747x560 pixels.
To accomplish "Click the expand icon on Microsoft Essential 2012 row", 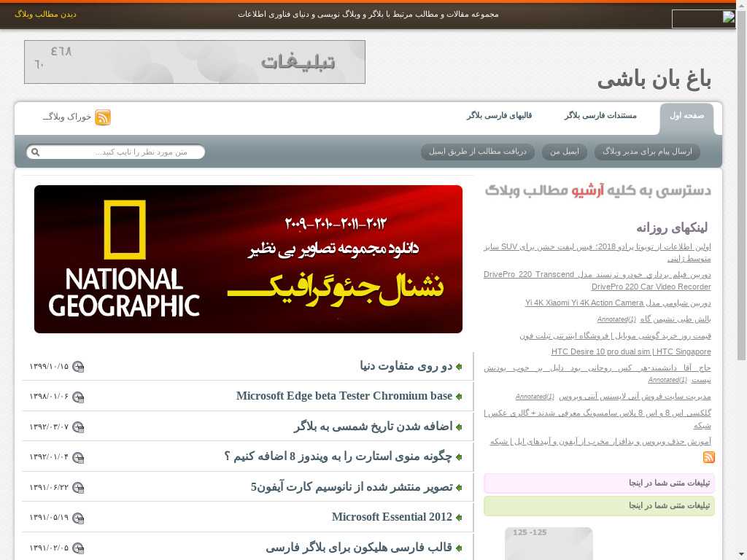I will pyautogui.click(x=78, y=518).
